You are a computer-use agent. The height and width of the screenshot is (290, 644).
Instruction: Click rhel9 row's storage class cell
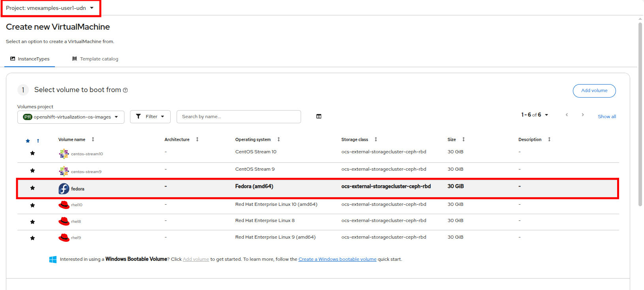coord(384,237)
